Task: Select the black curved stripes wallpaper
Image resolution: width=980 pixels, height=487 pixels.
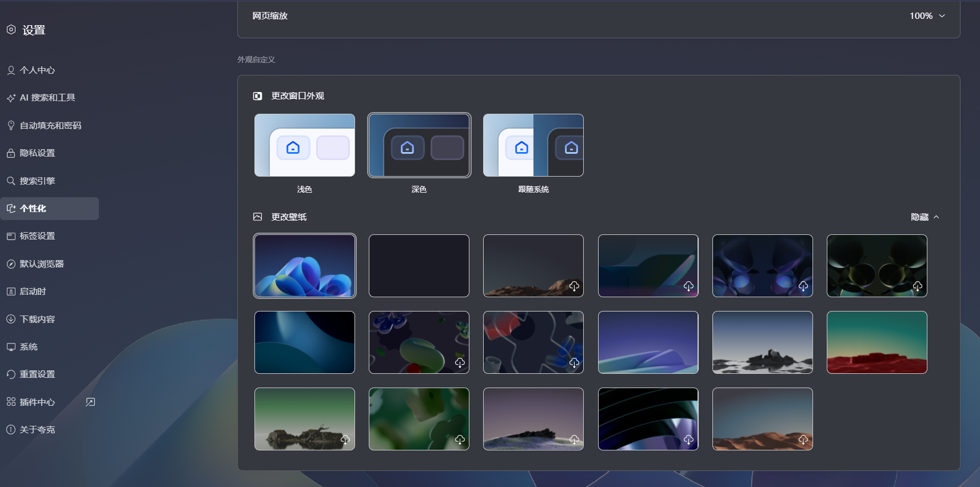Action: point(648,419)
